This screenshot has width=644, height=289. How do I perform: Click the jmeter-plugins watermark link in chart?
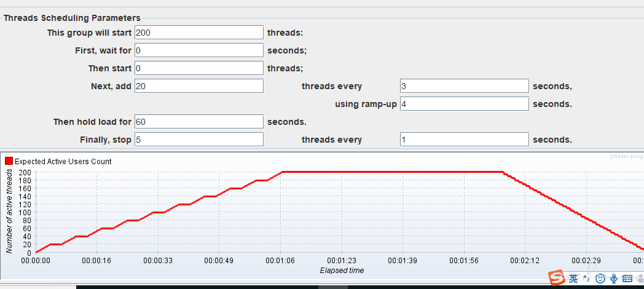tap(623, 156)
